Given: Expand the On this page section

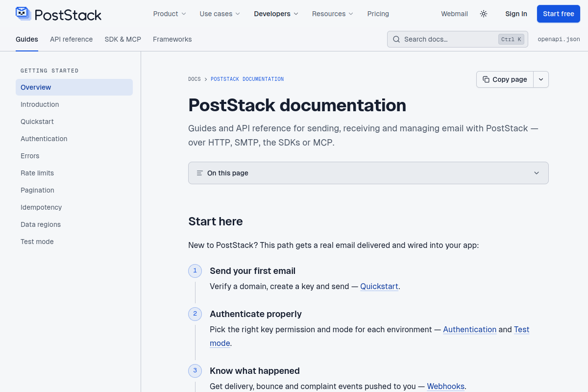Looking at the screenshot, I should pyautogui.click(x=368, y=173).
